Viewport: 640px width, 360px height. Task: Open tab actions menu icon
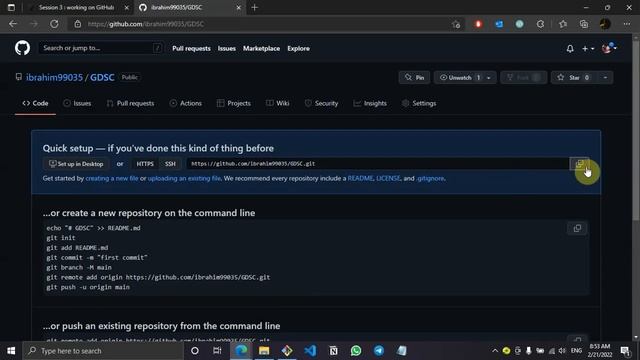point(11,7)
